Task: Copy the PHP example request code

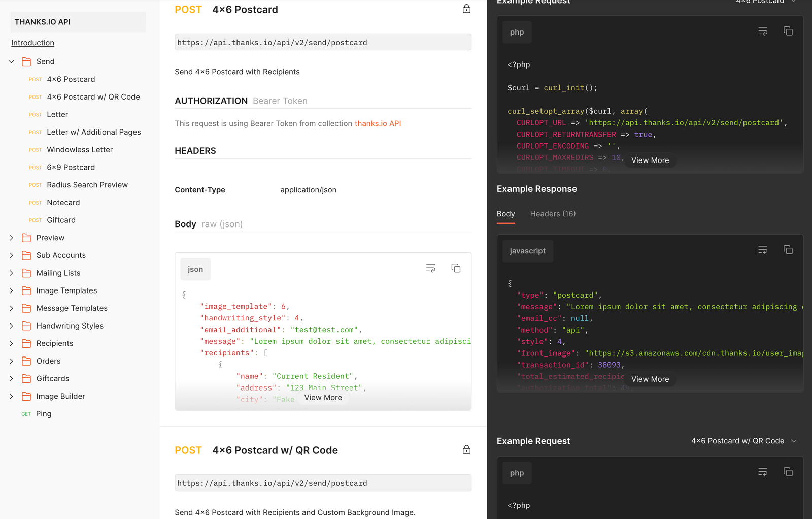Action: (788, 31)
